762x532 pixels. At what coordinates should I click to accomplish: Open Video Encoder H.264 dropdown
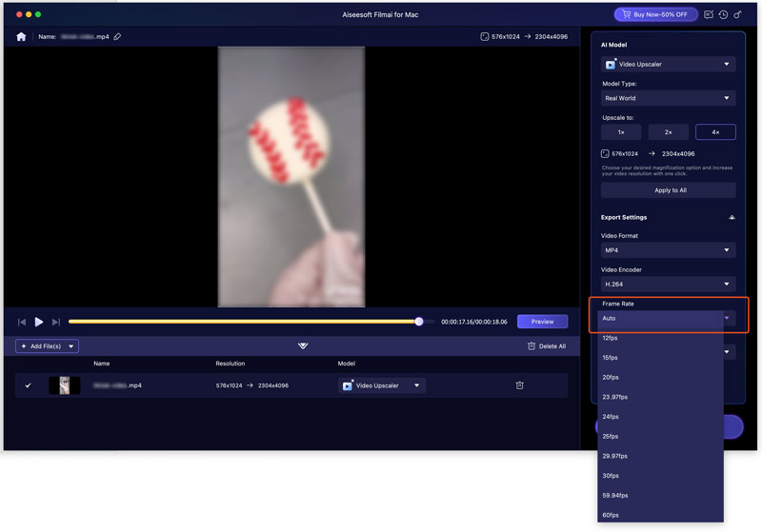click(669, 284)
